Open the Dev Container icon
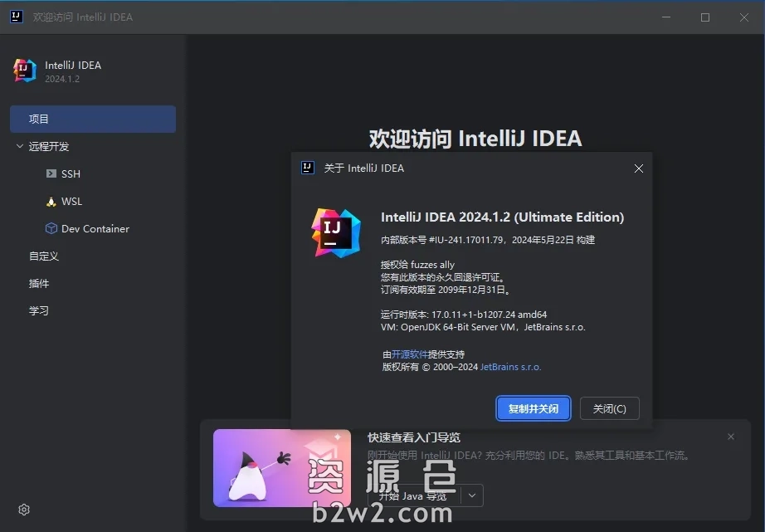Image resolution: width=765 pixels, height=532 pixels. coord(51,228)
